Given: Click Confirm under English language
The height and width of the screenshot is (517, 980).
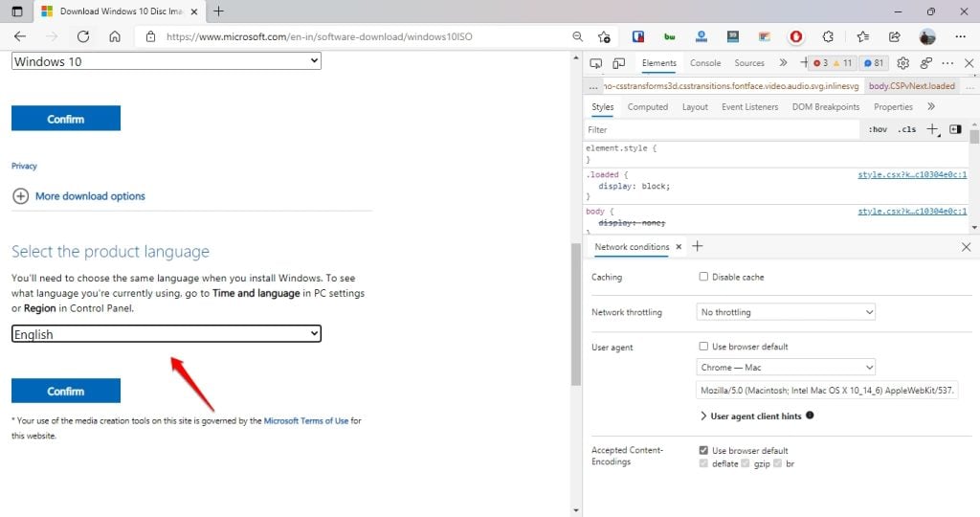Looking at the screenshot, I should [66, 391].
